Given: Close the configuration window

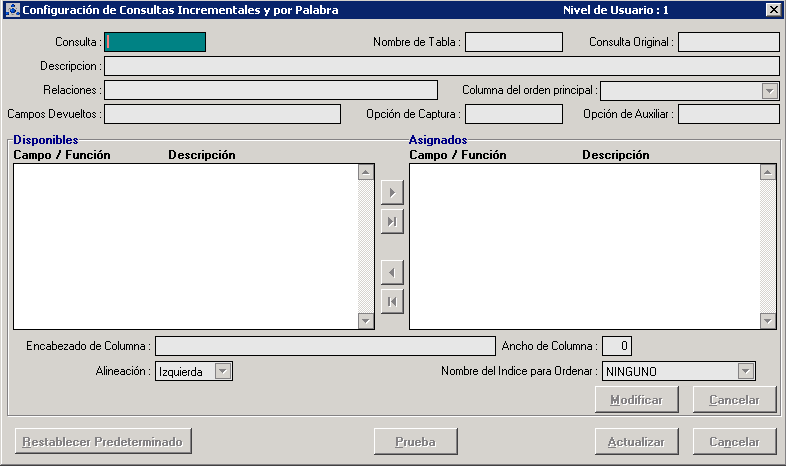Looking at the screenshot, I should (x=772, y=10).
